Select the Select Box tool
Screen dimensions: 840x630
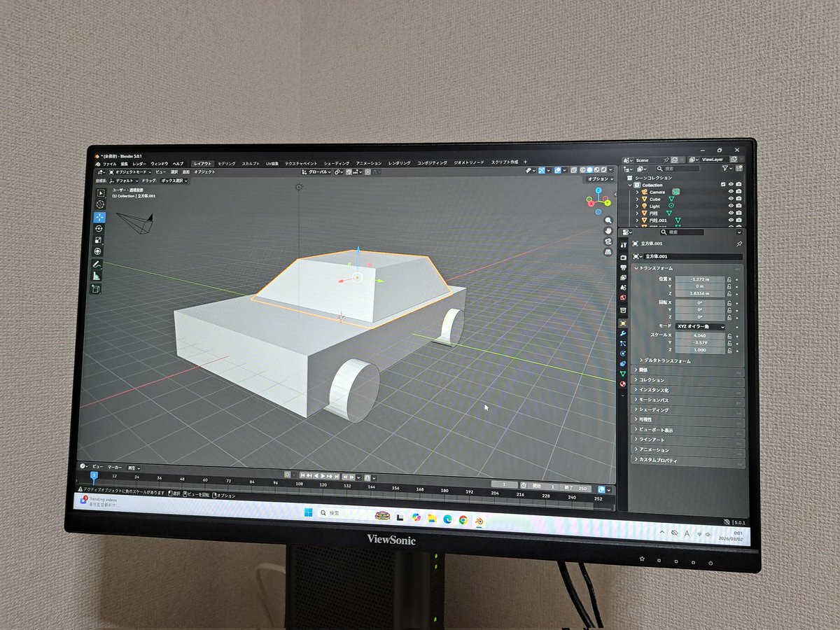[100, 193]
